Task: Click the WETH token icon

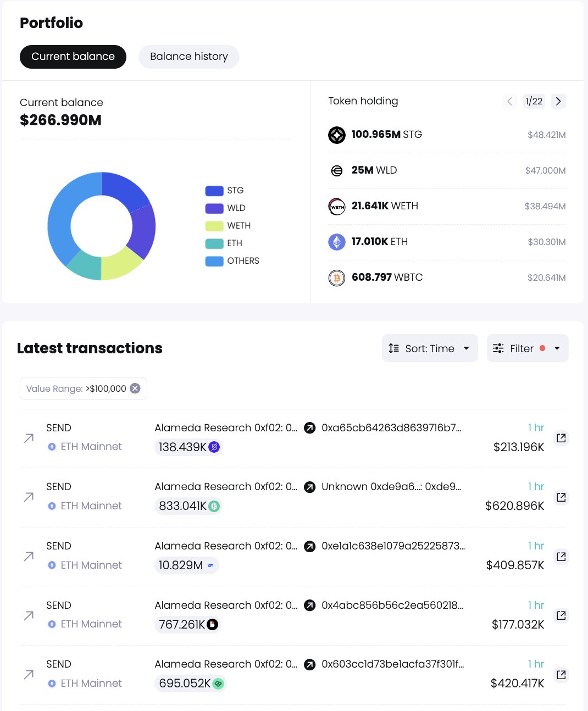Action: pyautogui.click(x=337, y=207)
